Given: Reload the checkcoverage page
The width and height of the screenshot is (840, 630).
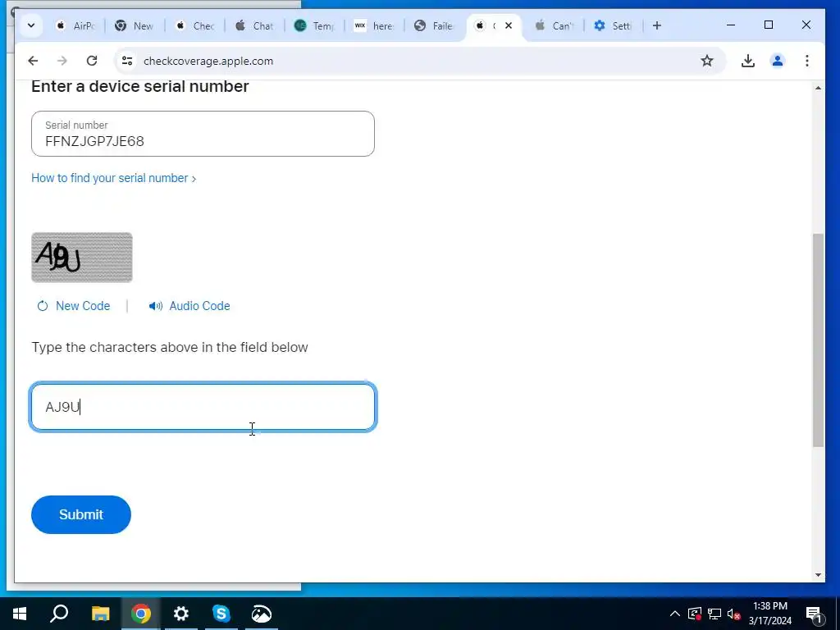Looking at the screenshot, I should pos(92,61).
